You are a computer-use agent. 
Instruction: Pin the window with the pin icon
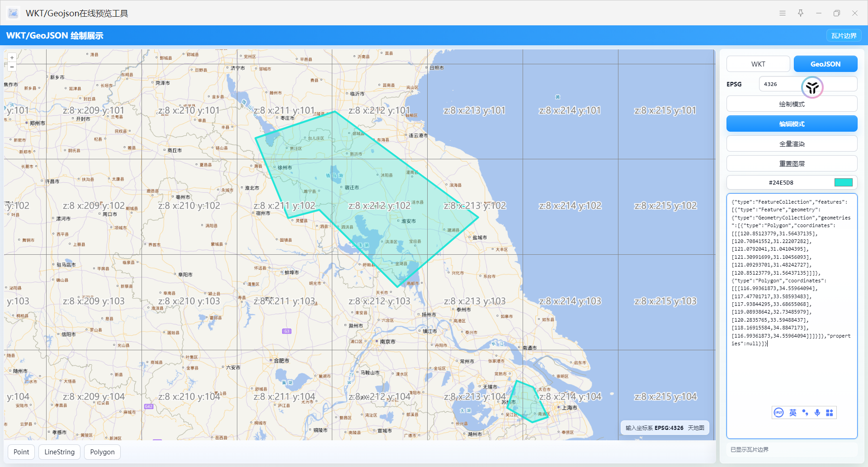801,13
